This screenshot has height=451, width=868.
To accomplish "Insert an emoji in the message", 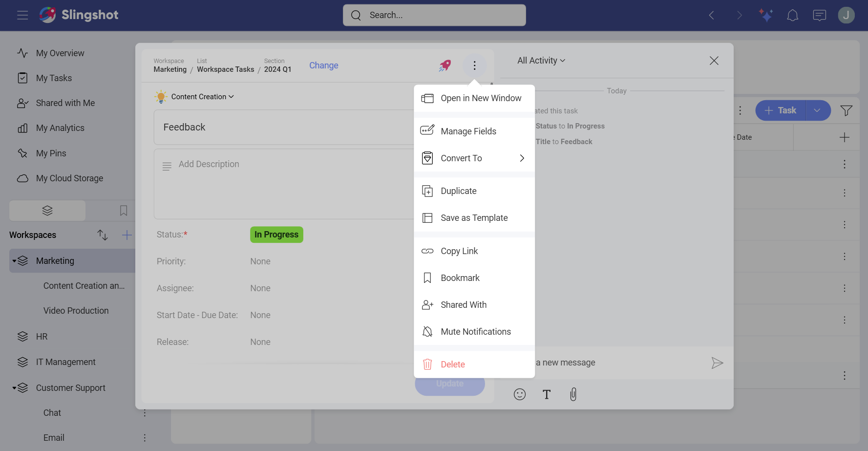I will click(520, 394).
